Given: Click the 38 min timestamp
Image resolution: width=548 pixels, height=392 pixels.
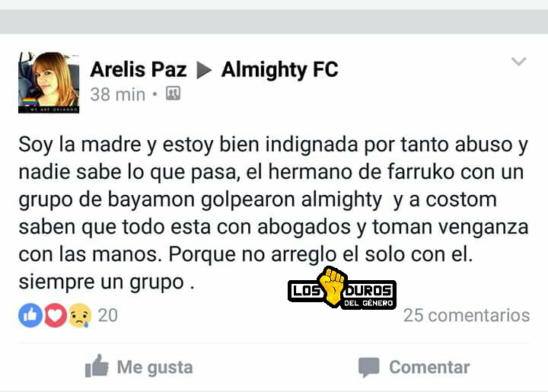Looking at the screenshot, I should tap(117, 94).
